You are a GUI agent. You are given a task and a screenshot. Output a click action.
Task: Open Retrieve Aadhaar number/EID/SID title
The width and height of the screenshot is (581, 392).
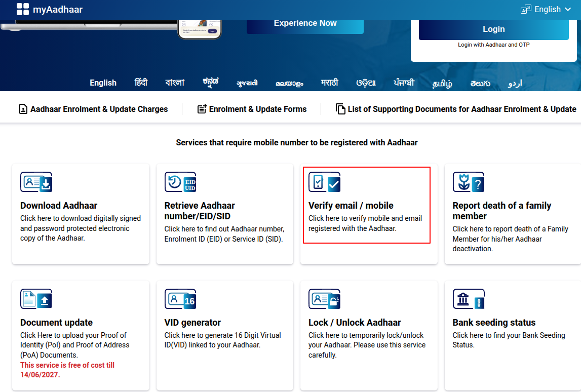(200, 211)
